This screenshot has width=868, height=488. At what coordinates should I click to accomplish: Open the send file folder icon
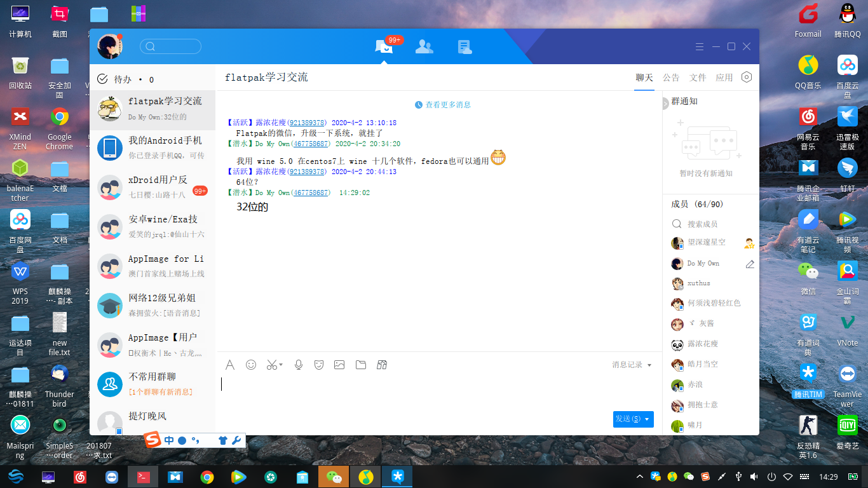coord(361,365)
